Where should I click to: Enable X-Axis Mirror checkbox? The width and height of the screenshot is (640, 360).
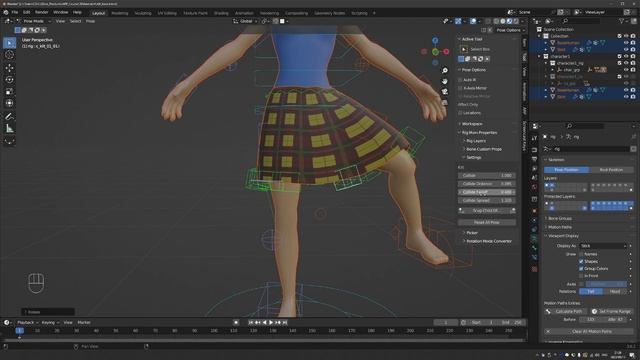click(x=460, y=88)
